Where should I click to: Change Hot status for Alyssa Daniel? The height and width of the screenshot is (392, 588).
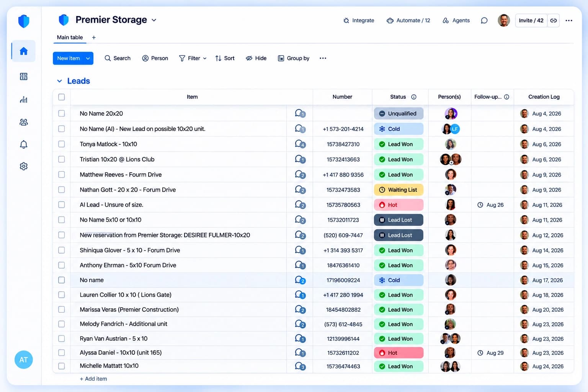point(399,353)
